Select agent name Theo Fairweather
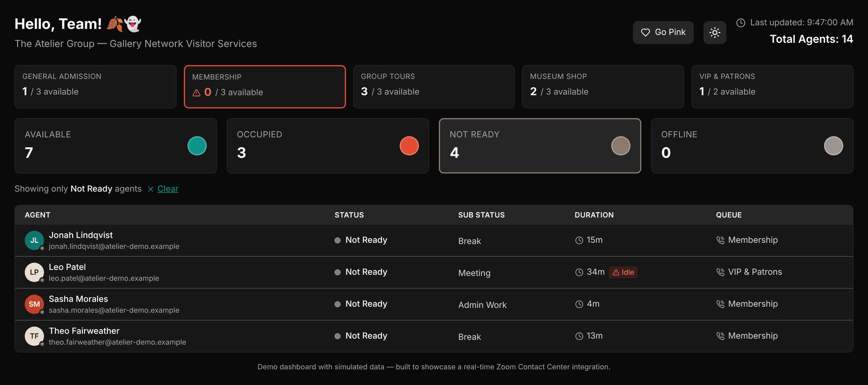The width and height of the screenshot is (868, 385). (84, 331)
